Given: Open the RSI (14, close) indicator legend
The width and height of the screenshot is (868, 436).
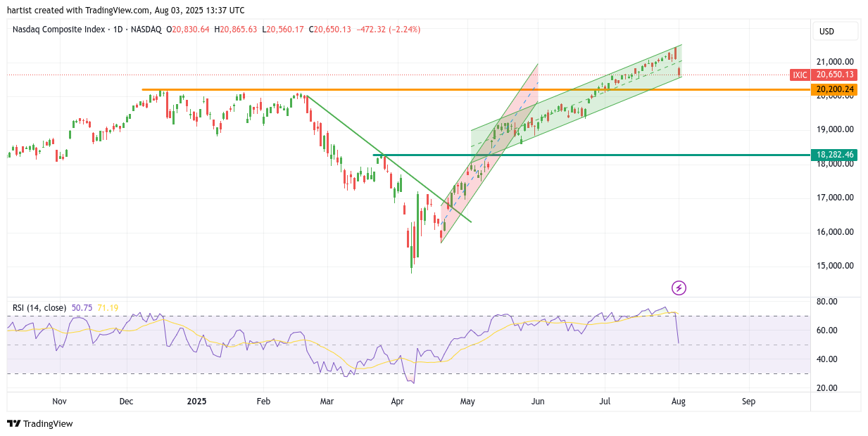Looking at the screenshot, I should click(x=39, y=307).
